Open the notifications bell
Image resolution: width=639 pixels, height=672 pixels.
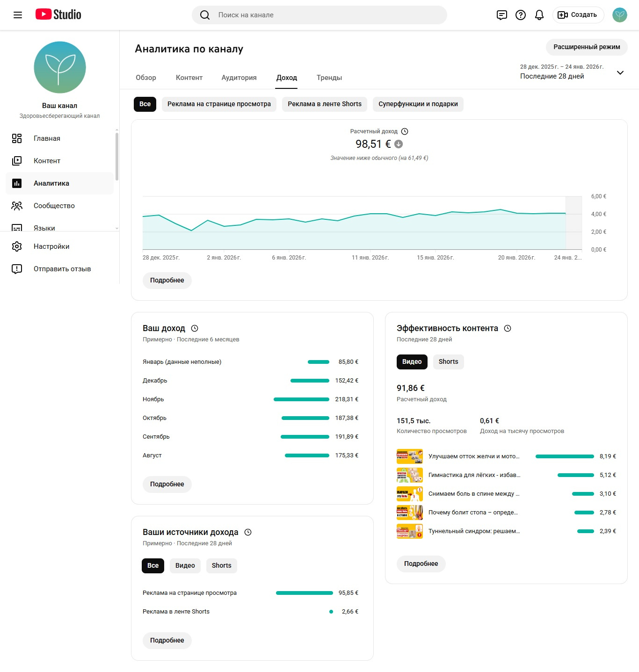click(539, 15)
